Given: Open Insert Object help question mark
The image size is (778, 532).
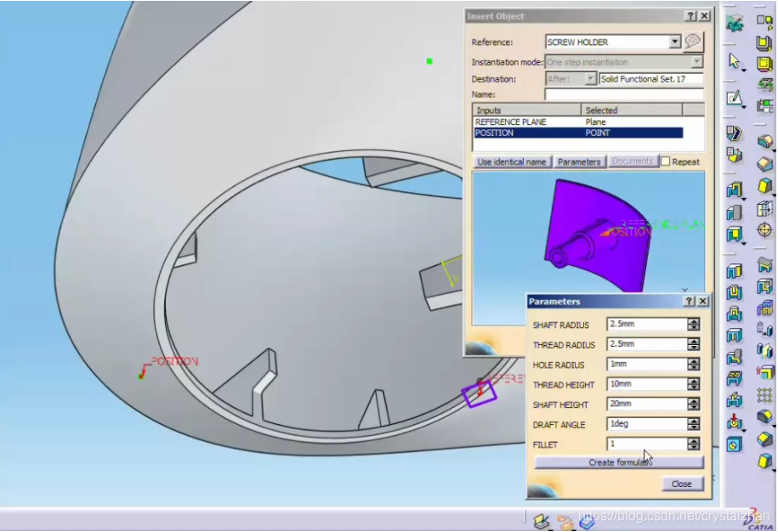Looking at the screenshot, I should click(690, 16).
